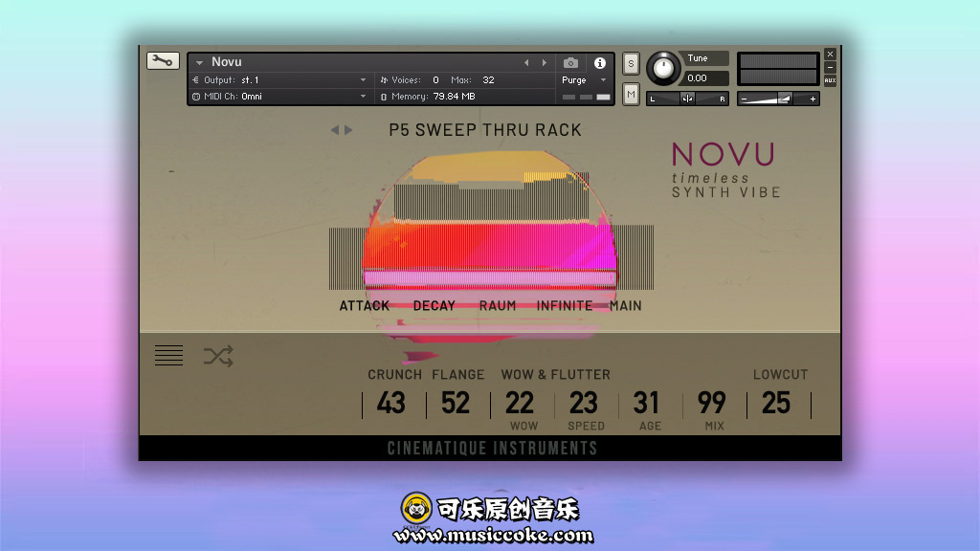Click the WOW & FLUTTER label
The image size is (980, 551).
(556, 374)
